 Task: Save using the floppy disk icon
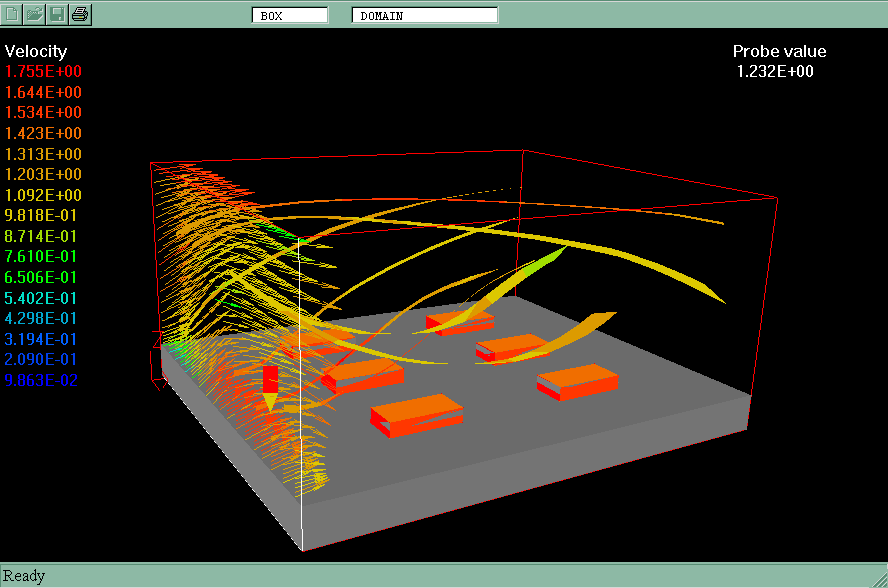click(58, 14)
